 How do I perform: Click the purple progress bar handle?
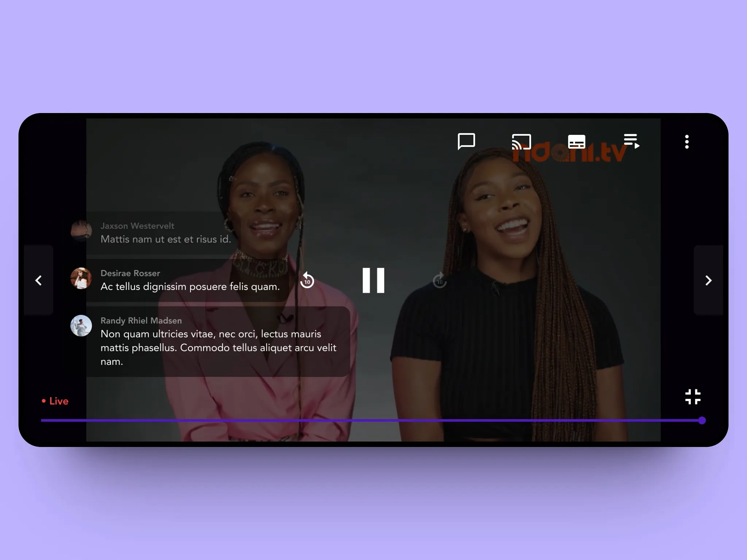tap(702, 420)
